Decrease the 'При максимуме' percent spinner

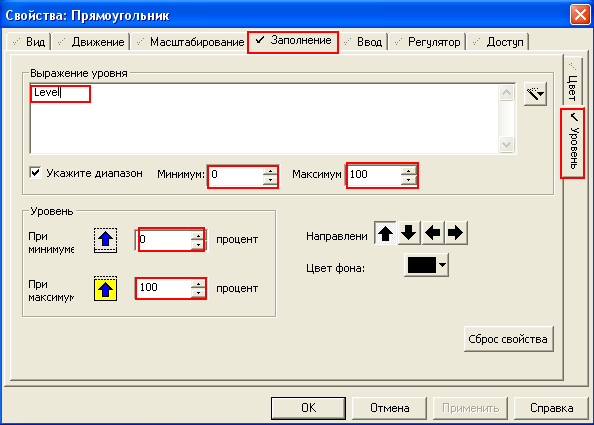(198, 293)
